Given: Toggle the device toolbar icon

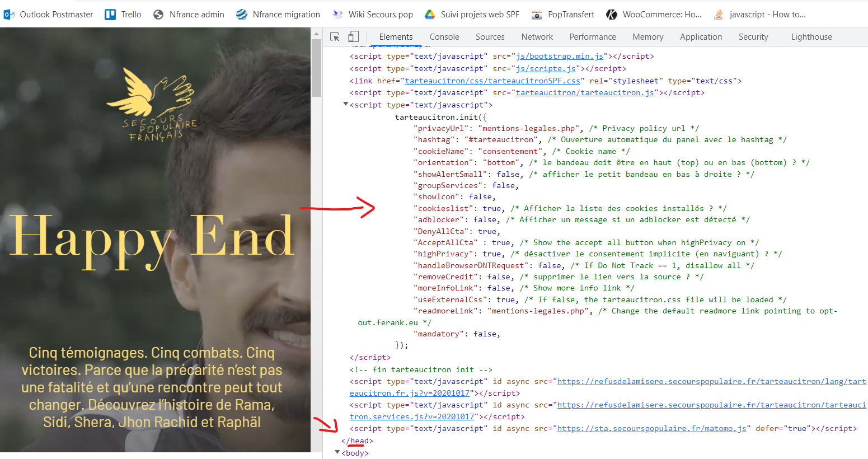Looking at the screenshot, I should (x=353, y=37).
